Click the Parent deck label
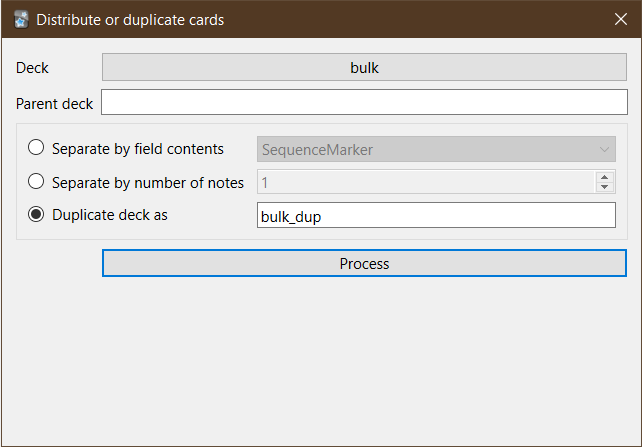Image resolution: width=642 pixels, height=447 pixels. 54,104
